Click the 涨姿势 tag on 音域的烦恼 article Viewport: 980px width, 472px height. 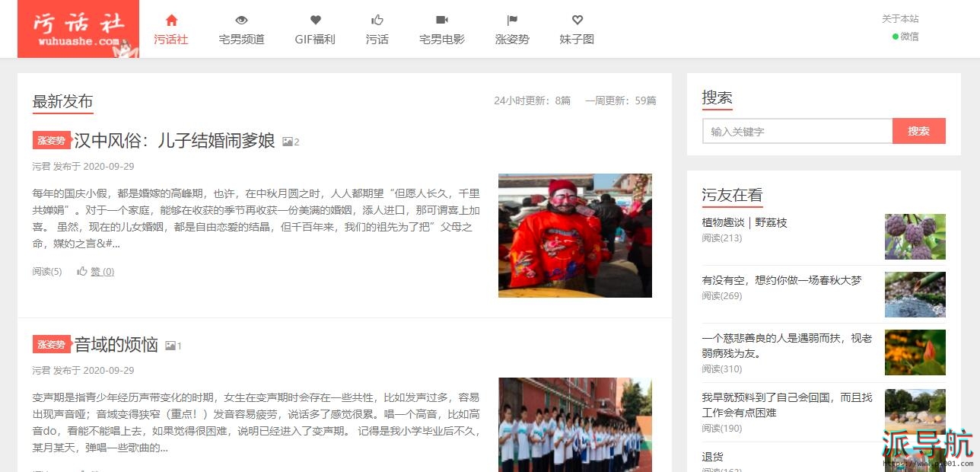point(52,345)
